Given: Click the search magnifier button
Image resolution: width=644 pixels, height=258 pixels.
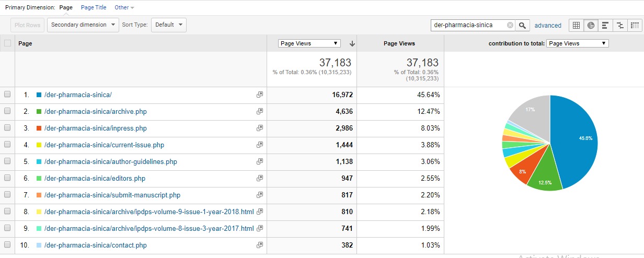Looking at the screenshot, I should pyautogui.click(x=522, y=25).
